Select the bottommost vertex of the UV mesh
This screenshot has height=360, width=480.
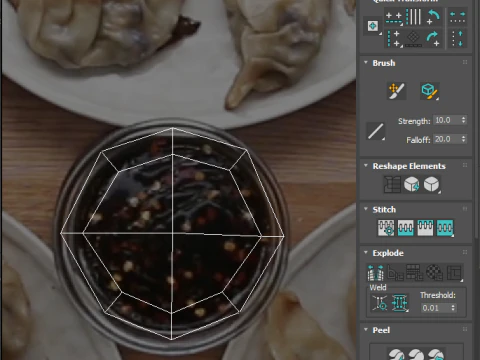coord(171,339)
